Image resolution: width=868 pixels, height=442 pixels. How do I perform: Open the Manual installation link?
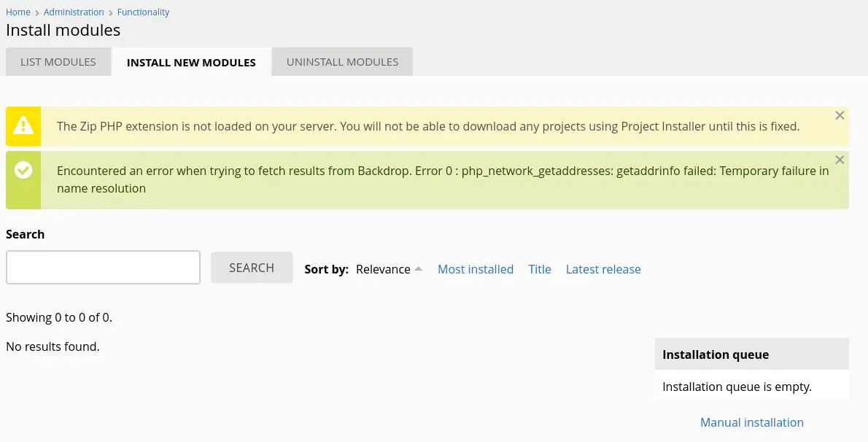click(x=752, y=422)
